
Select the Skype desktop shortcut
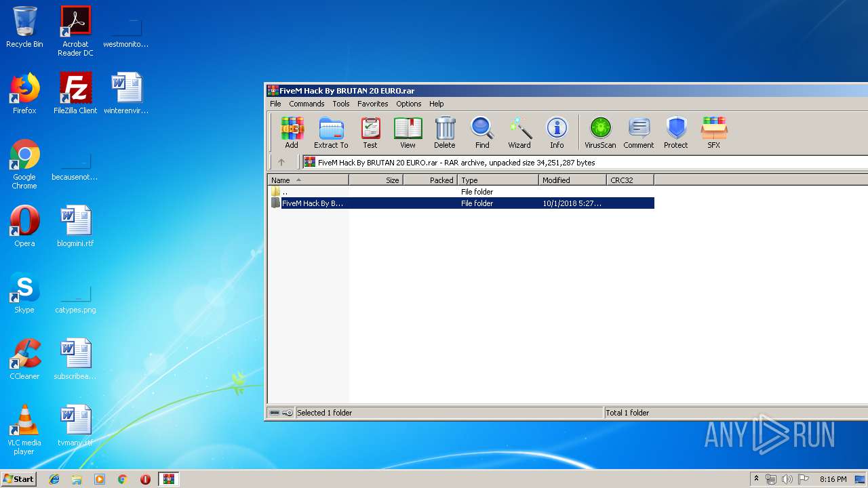24,293
